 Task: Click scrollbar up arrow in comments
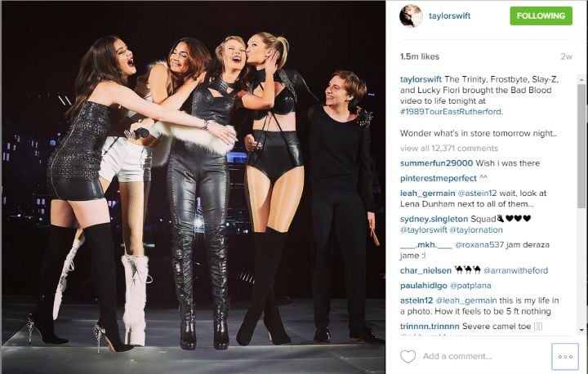[x=581, y=79]
